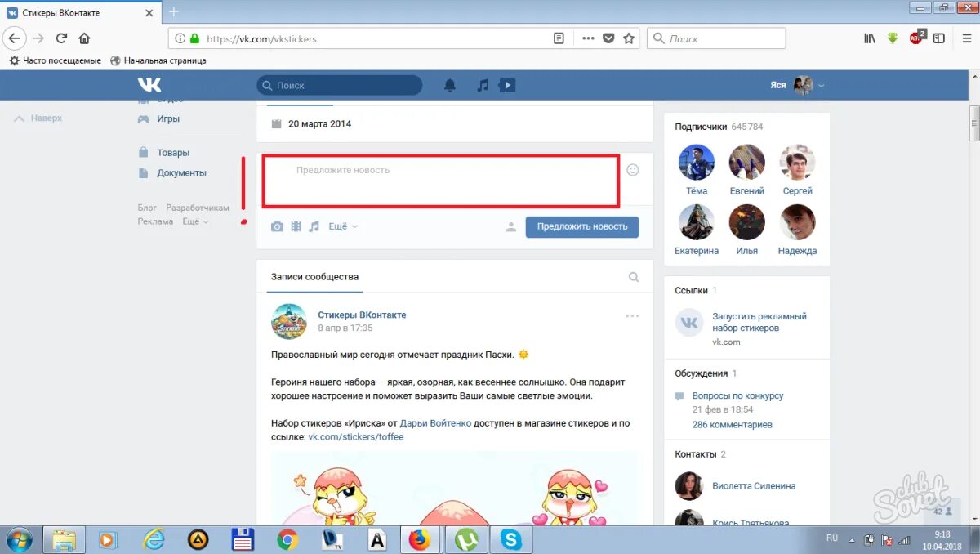Click the VK logo in the header
Image resolution: width=980 pixels, height=554 pixels.
(149, 85)
